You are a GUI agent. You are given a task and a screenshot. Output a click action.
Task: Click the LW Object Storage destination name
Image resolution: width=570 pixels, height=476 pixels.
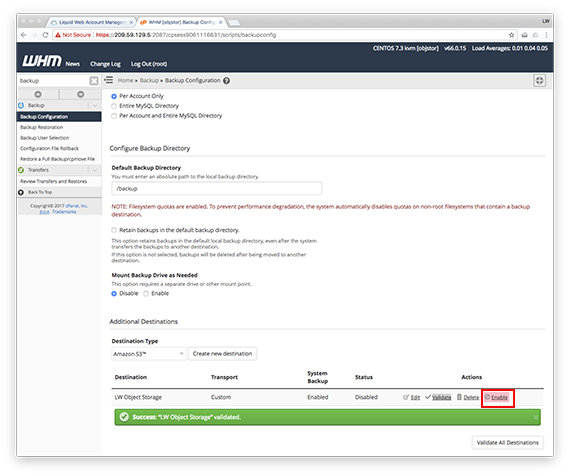[138, 397]
